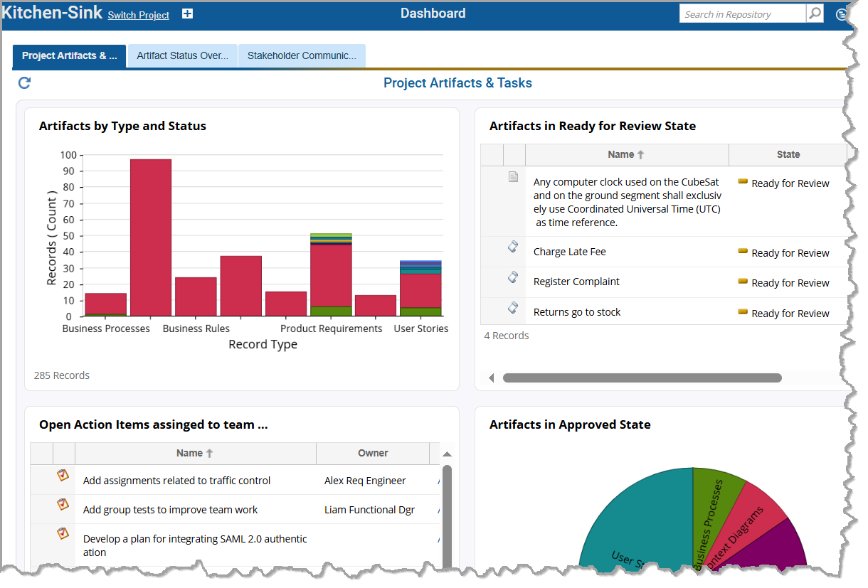Image resolution: width=868 pixels, height=588 pixels.
Task: Click the document icon for CubeSat requirement
Action: [513, 177]
